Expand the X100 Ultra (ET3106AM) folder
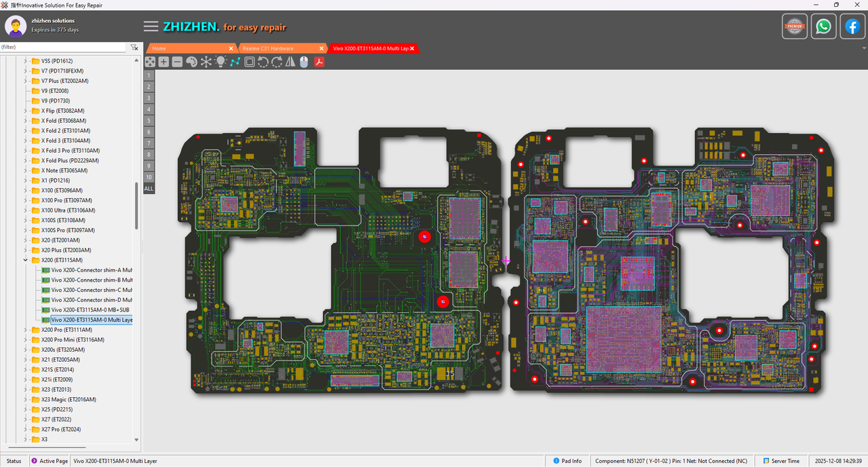This screenshot has width=868, height=467. [x=26, y=210]
